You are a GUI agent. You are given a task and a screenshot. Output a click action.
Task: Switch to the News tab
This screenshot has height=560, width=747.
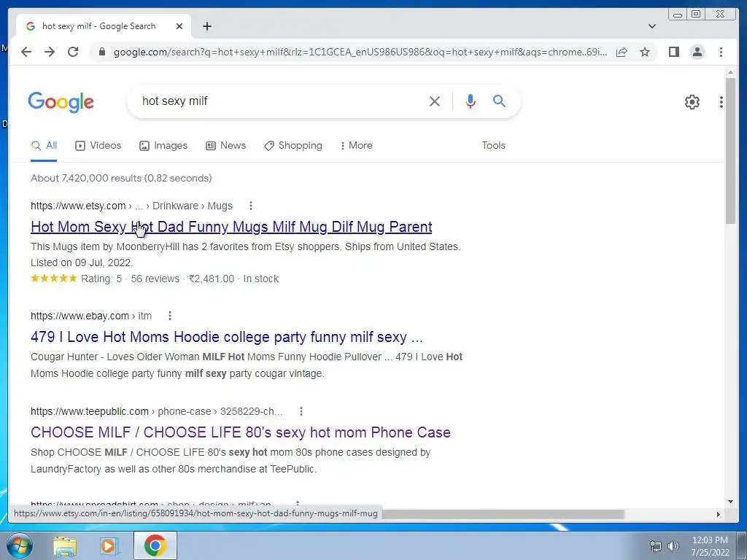tap(226, 146)
